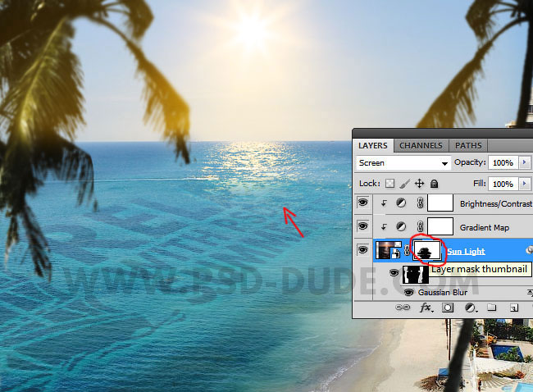Enable lock position move icon
This screenshot has height=392, width=533.
click(x=419, y=184)
